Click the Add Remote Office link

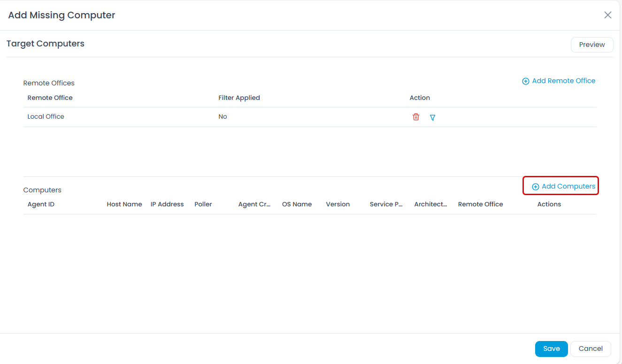(x=559, y=81)
